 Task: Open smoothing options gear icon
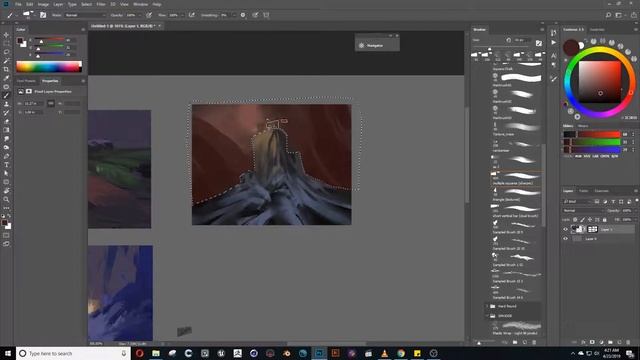(x=243, y=15)
